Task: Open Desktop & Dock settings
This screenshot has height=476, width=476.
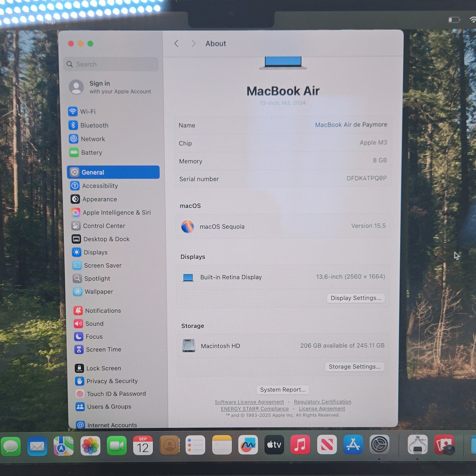Action: (101, 239)
